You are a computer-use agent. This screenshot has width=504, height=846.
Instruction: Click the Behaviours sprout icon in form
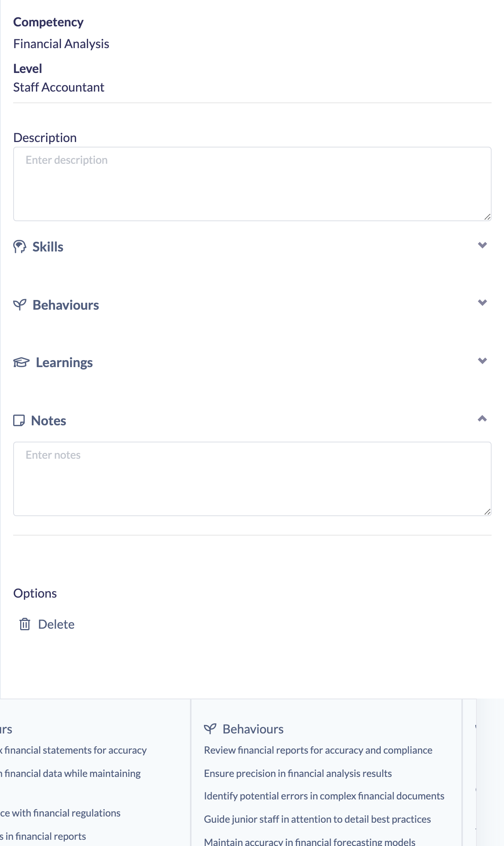coord(20,305)
